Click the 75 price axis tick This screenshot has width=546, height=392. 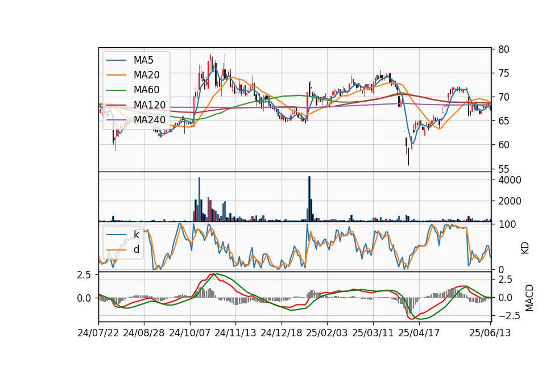coord(503,73)
